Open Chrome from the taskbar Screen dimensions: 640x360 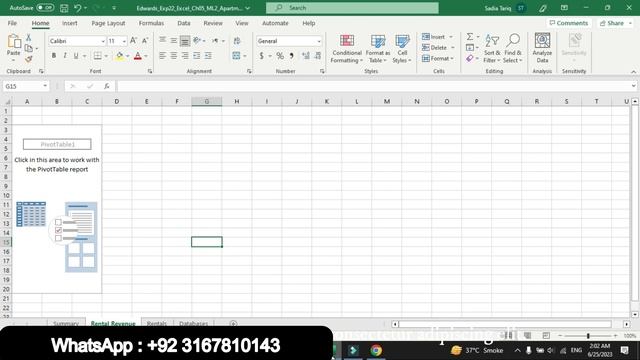(376, 350)
